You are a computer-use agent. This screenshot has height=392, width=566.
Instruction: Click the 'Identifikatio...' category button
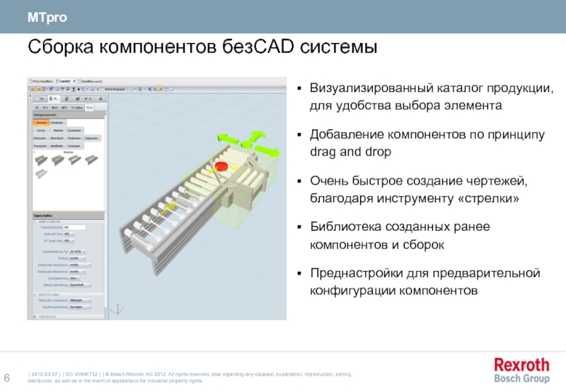click(x=58, y=146)
